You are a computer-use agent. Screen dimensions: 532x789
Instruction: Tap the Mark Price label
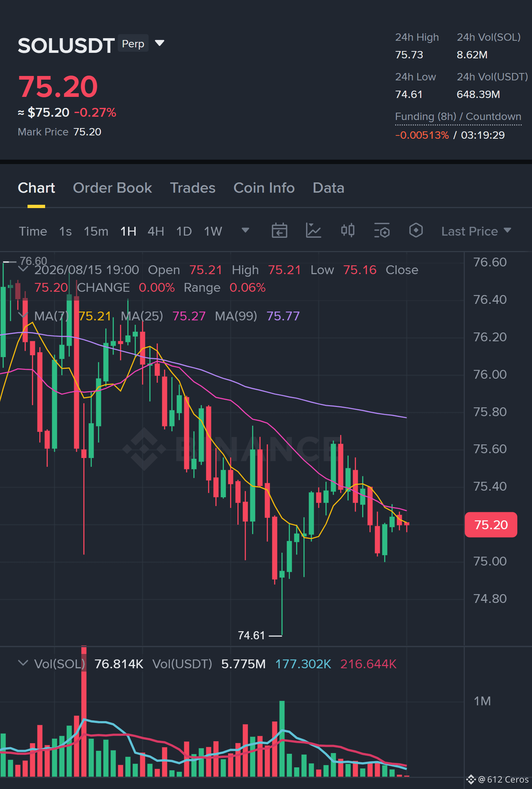point(43,132)
